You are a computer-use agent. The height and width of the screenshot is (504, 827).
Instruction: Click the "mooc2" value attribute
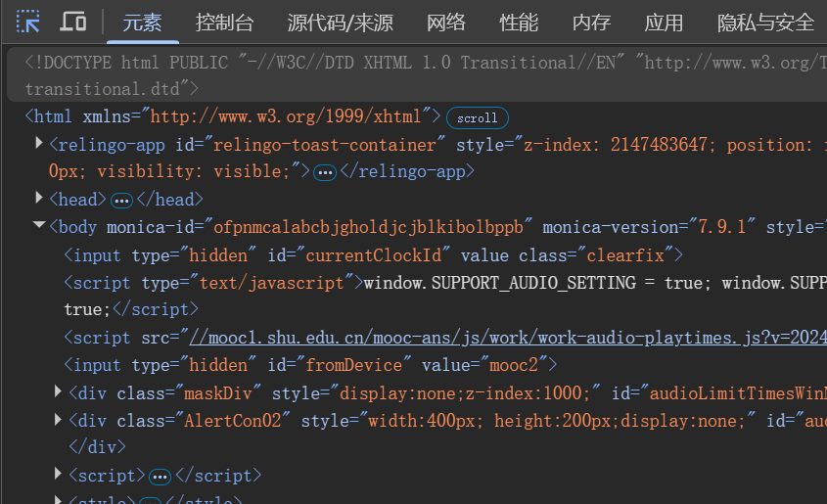pyautogui.click(x=514, y=365)
